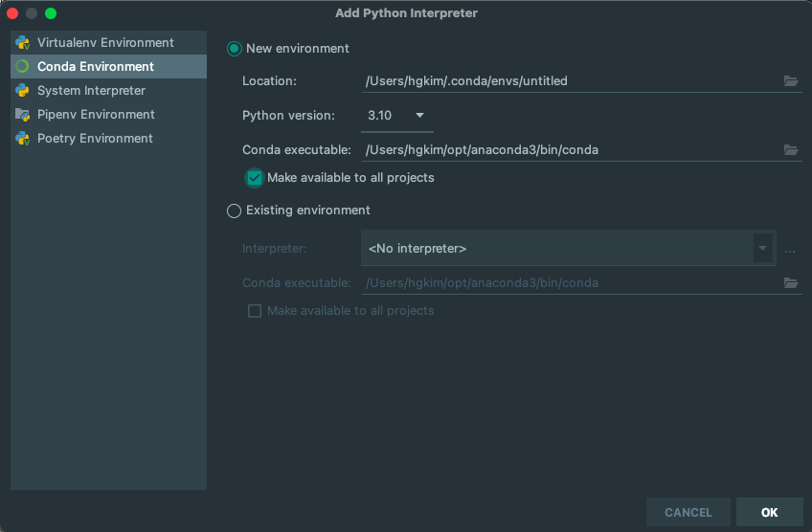Click the Pipenv Environment folder icon
This screenshot has width=812, height=532.
coord(22,115)
